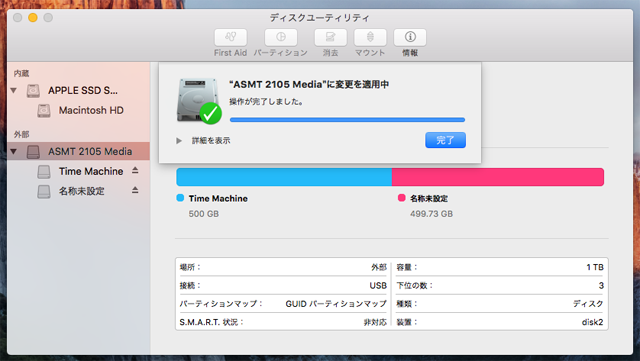Image resolution: width=640 pixels, height=361 pixels.
Task: Click the 名称未設定 volume icon in sidebar
Action: [44, 191]
